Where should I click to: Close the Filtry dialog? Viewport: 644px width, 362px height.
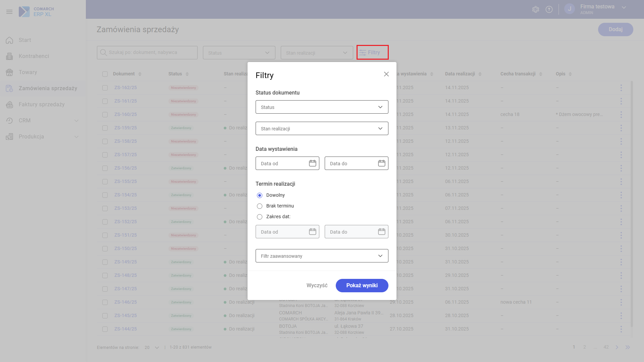(386, 74)
